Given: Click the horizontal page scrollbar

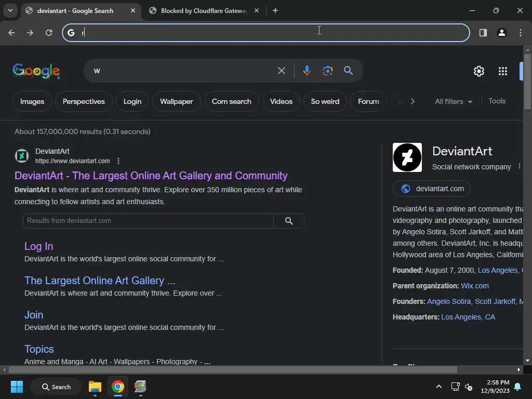Looking at the screenshot, I should (233, 369).
